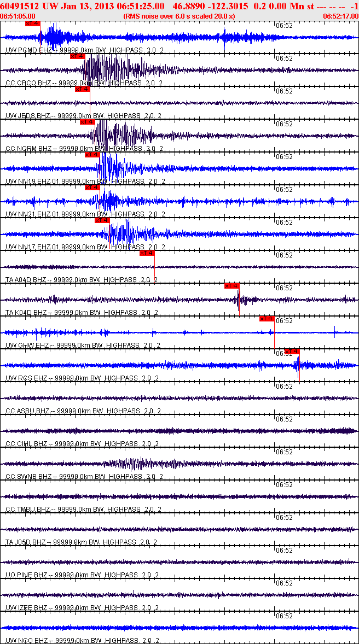Click the CC CRCO BHZ station label
This screenshot has height=644, width=359.
(84, 83)
